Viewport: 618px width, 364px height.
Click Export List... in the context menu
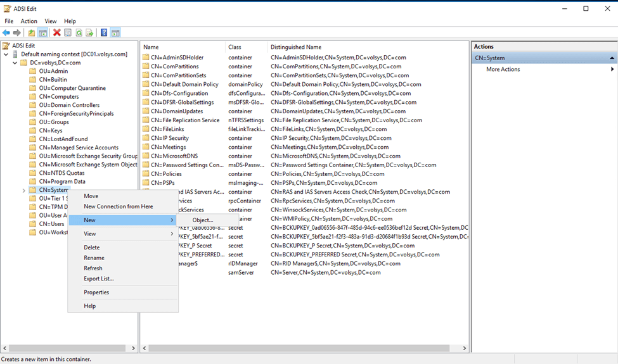[99, 279]
